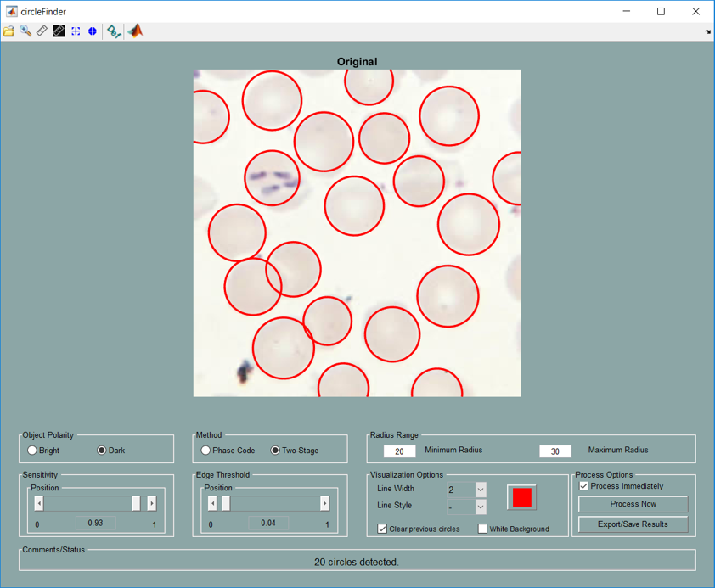715x588 pixels.
Task: Open the red line color swatch
Action: 521,497
